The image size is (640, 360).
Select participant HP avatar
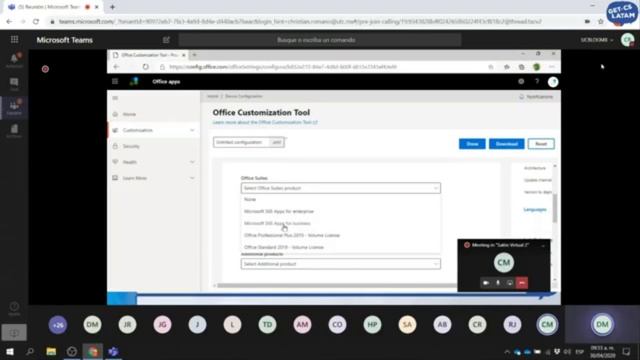point(372,325)
